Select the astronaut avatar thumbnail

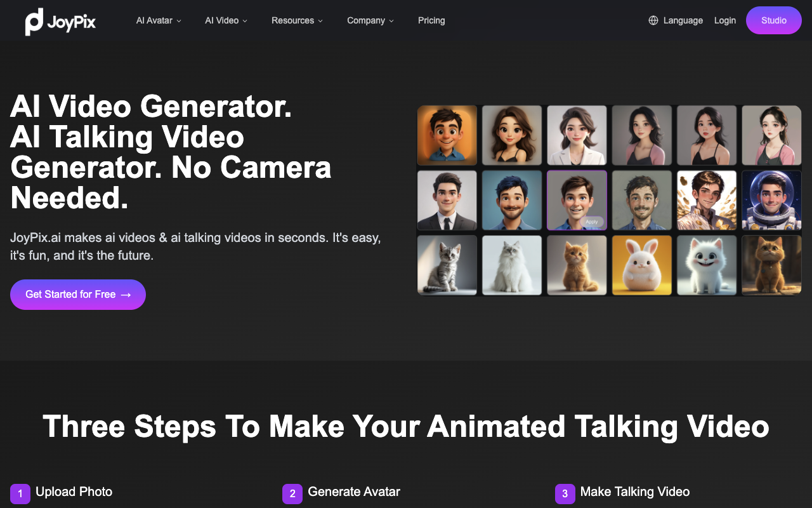tap(771, 200)
